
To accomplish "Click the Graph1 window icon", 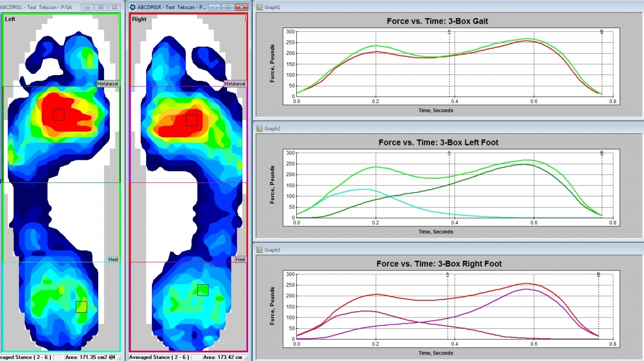I will pyautogui.click(x=259, y=7).
